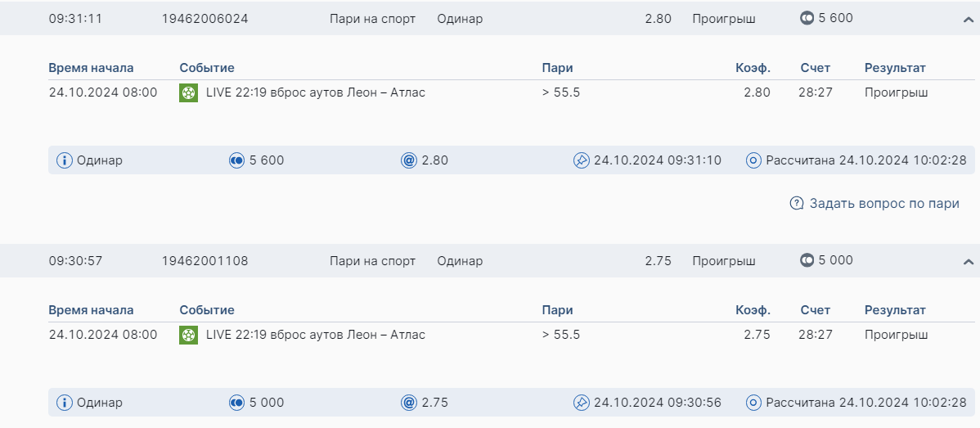Click odds @ icon next to 2.75
This screenshot has width=980, height=428.
pyautogui.click(x=410, y=403)
